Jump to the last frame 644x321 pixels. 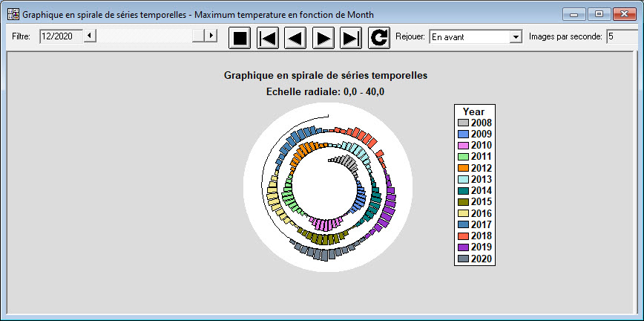pyautogui.click(x=351, y=38)
